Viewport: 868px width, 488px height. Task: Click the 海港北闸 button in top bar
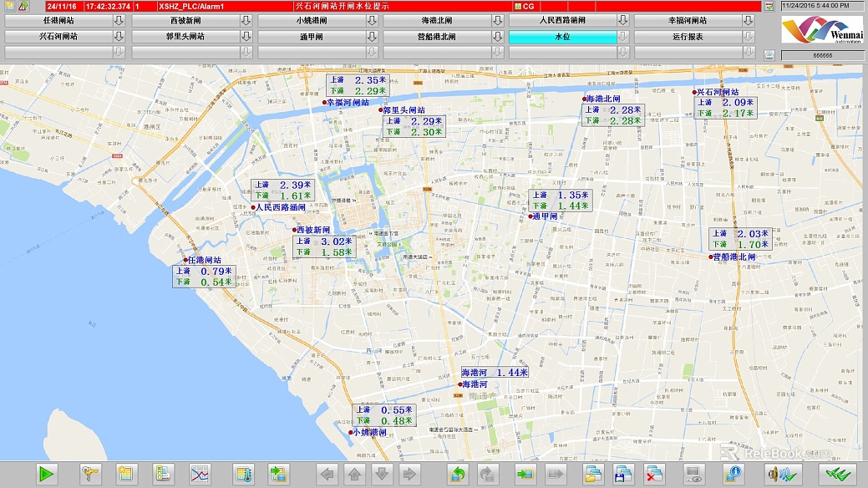pos(437,21)
